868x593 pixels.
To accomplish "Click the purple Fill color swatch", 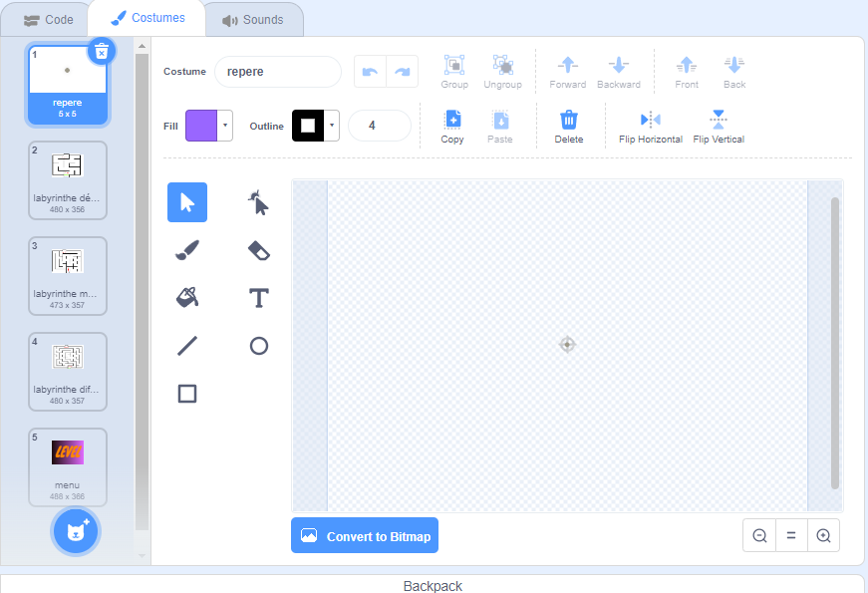I will 201,126.
